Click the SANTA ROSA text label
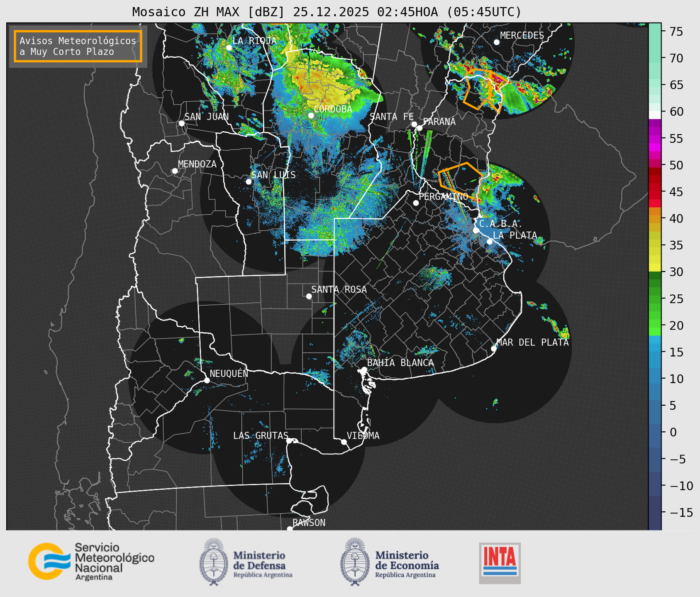 (339, 289)
